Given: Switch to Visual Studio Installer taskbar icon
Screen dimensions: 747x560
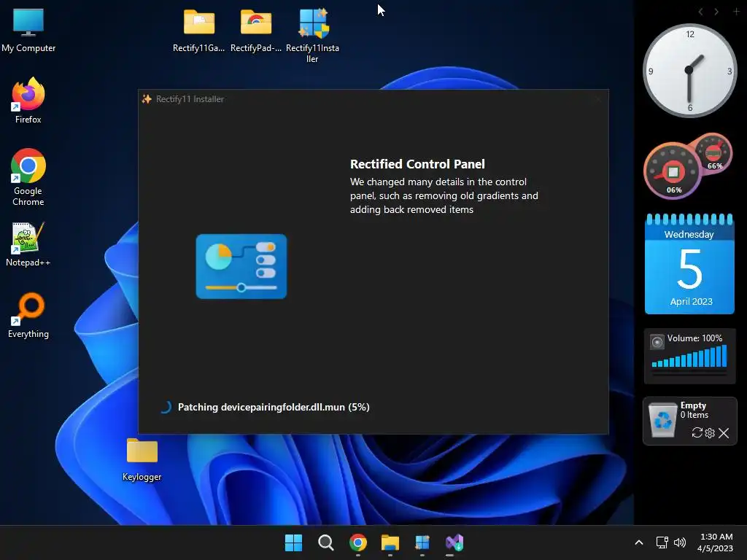Looking at the screenshot, I should (454, 542).
